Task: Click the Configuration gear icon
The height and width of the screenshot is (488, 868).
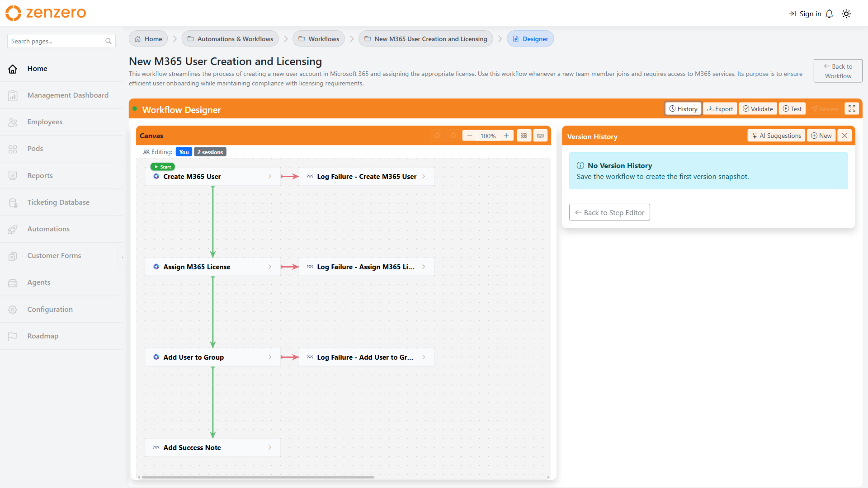Action: (x=13, y=310)
